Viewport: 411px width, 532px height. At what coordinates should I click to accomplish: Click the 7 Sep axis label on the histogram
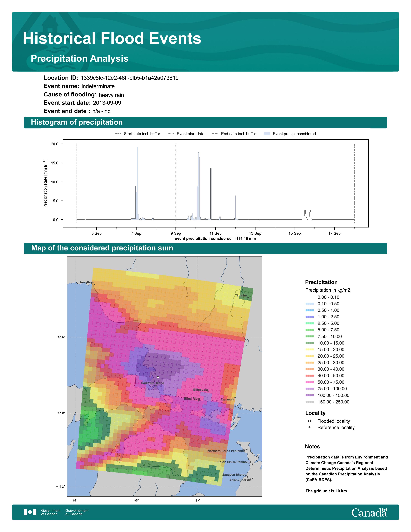pyautogui.click(x=136, y=233)
